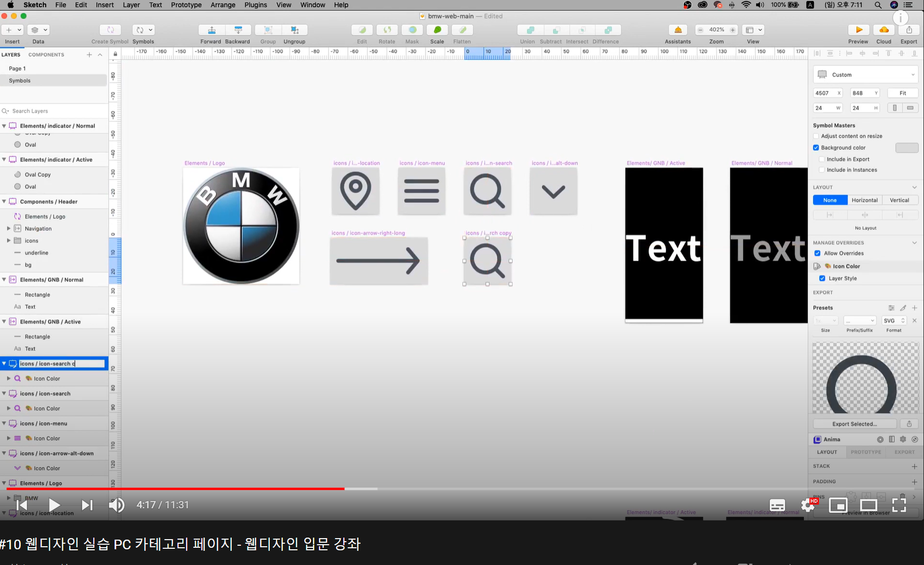Click the share icon beside Export Selected
Viewport: 924px width, 565px height.
coord(909,424)
